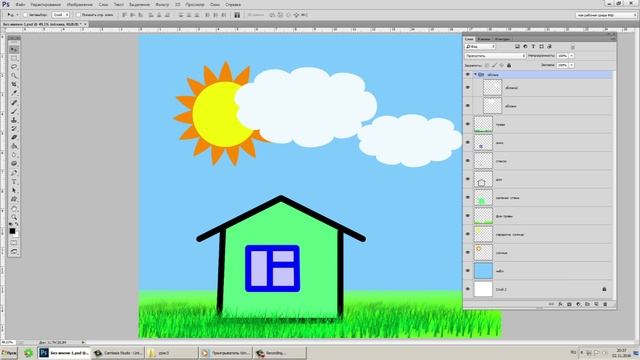This screenshot has height=360, width=640.
Task: Click the Windows Start button
Action: 9,353
